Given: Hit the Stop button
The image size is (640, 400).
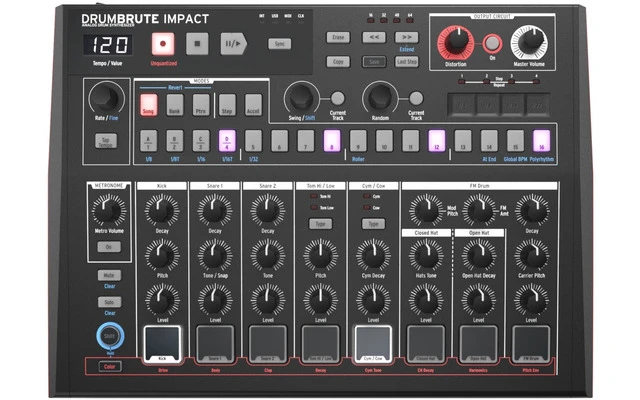Looking at the screenshot, I should (197, 44).
